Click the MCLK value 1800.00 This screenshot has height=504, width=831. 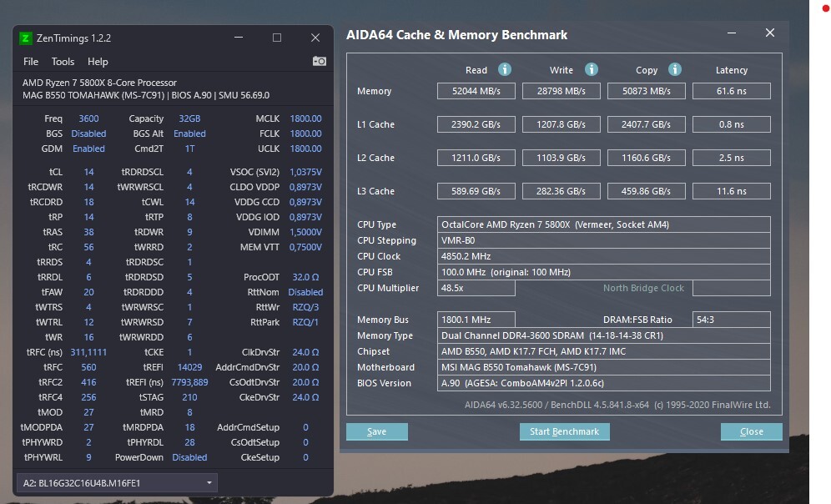coord(305,118)
